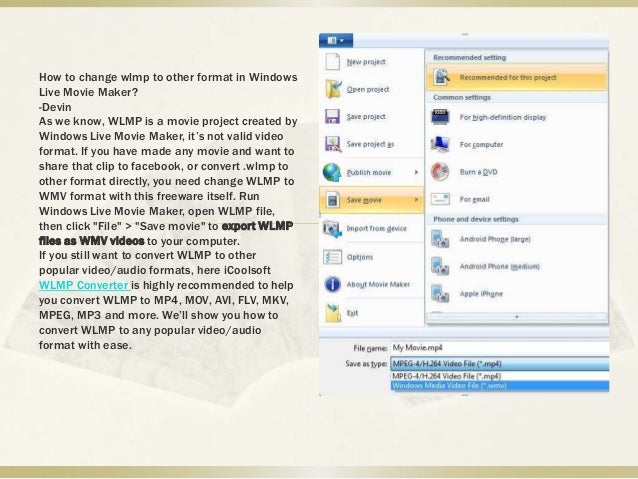The image size is (638, 479).
Task: Click the Phone and device settings header
Action: pos(476,219)
